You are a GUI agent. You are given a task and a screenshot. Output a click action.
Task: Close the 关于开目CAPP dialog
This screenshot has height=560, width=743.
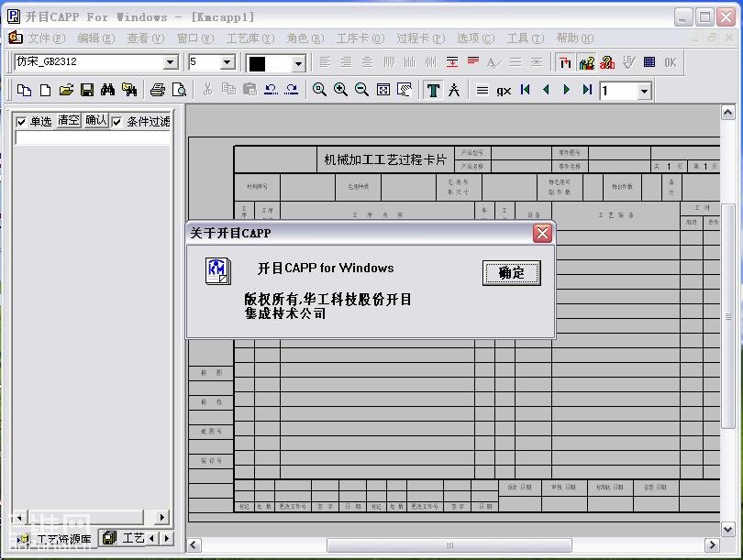click(542, 233)
